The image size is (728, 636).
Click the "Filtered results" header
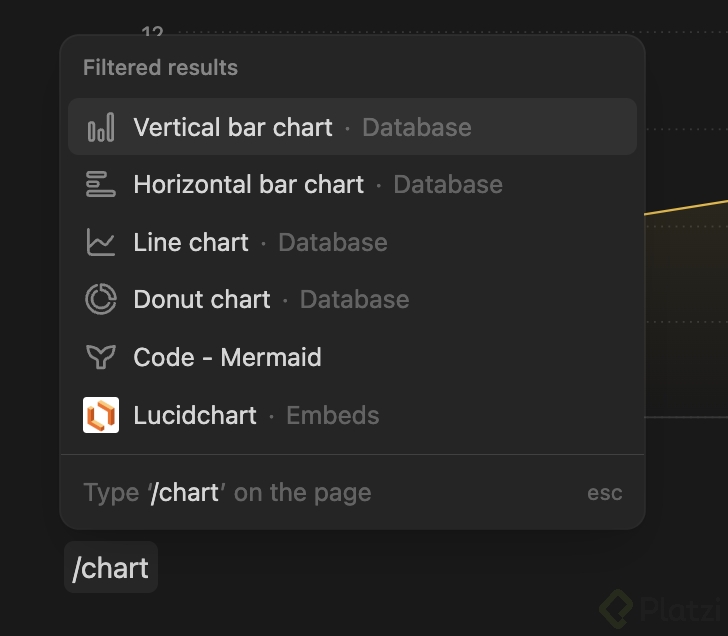click(x=160, y=68)
